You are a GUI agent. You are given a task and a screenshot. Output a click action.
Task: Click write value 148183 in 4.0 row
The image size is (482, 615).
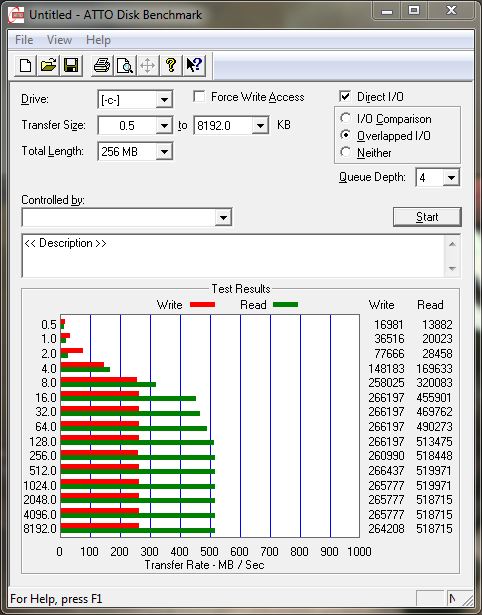386,368
